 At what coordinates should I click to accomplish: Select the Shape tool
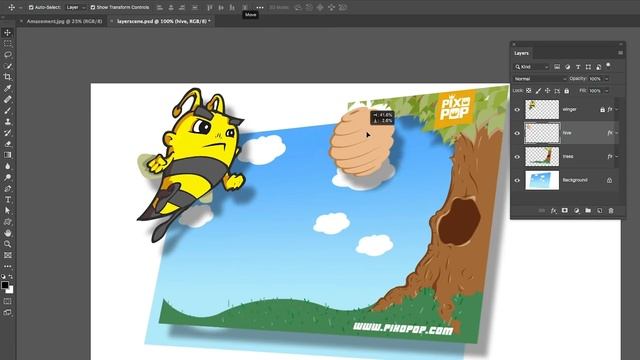(x=7, y=222)
